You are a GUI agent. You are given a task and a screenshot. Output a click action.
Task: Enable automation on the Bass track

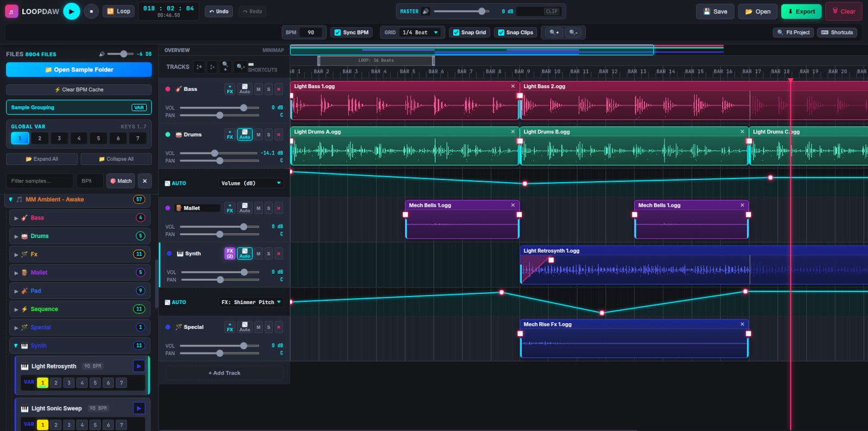point(245,89)
